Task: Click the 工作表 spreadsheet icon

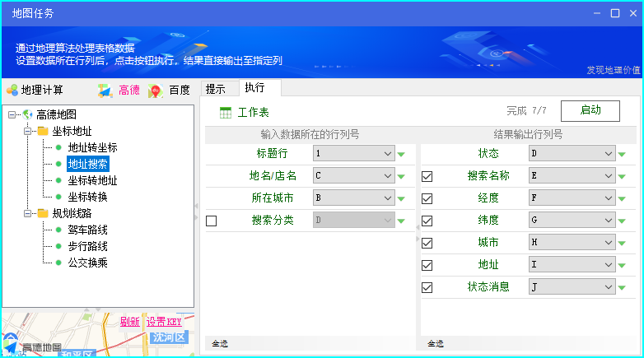Action: pyautogui.click(x=226, y=113)
